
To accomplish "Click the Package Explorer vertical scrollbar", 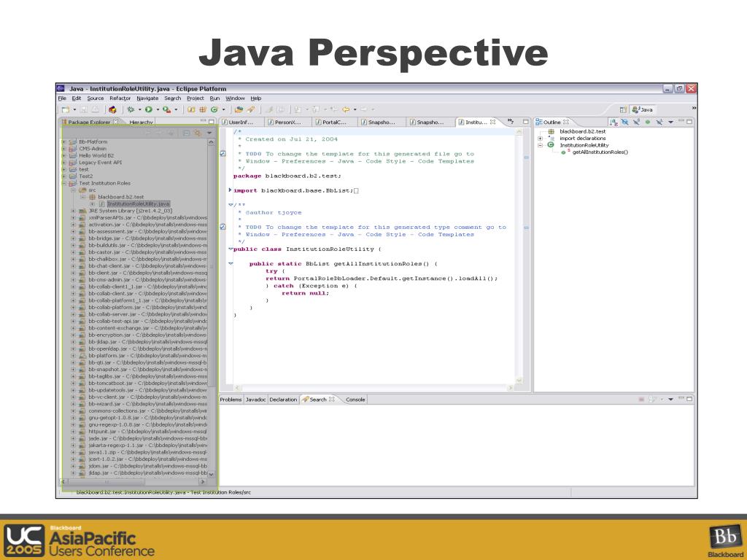I will tap(211, 308).
